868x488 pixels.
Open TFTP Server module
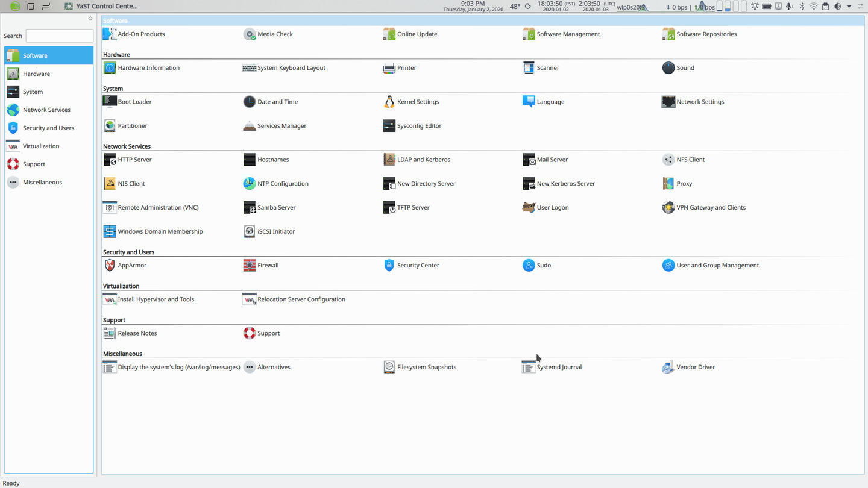coord(406,208)
